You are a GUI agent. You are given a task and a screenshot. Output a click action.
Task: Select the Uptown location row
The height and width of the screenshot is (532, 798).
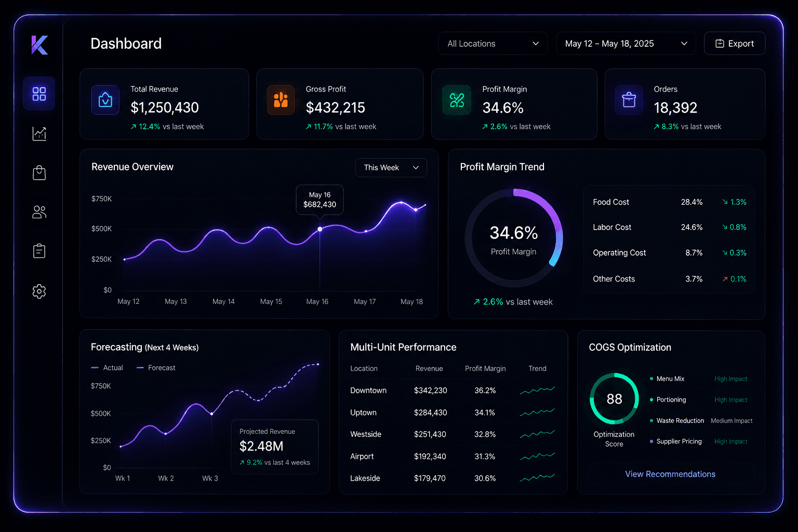(x=453, y=413)
